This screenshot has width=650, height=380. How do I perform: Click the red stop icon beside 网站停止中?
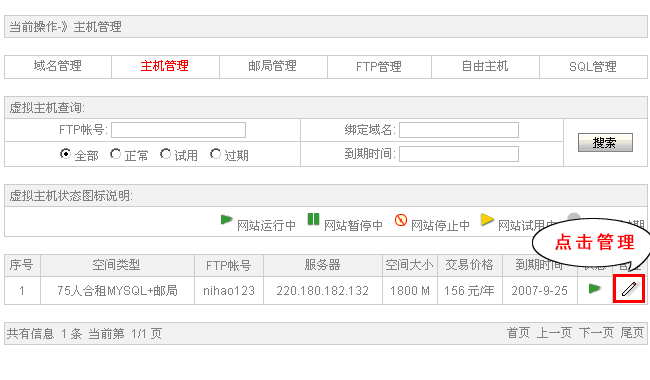tap(401, 220)
